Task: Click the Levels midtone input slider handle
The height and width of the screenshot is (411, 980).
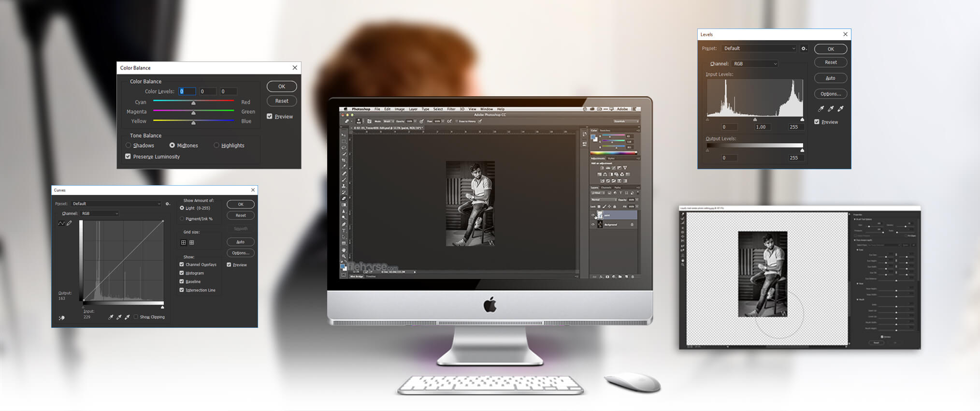Action: point(755,119)
